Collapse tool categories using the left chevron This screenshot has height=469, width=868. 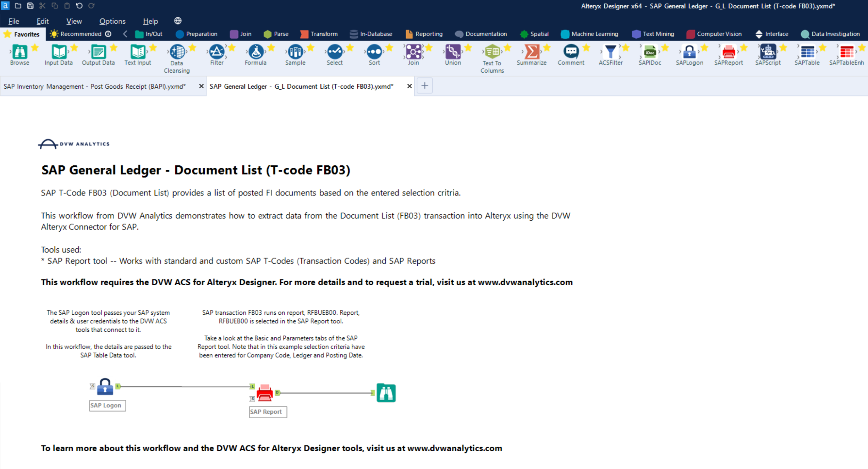tap(125, 34)
